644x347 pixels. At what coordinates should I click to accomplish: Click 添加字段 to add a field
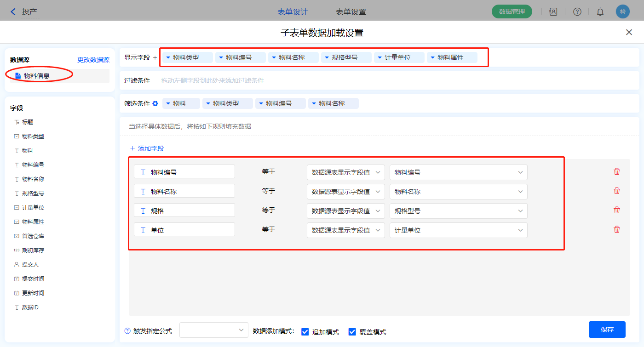pos(147,148)
